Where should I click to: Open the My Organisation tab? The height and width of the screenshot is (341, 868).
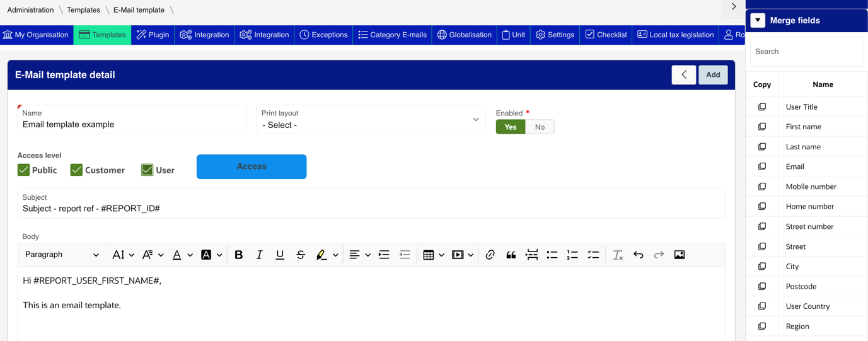[x=36, y=35]
